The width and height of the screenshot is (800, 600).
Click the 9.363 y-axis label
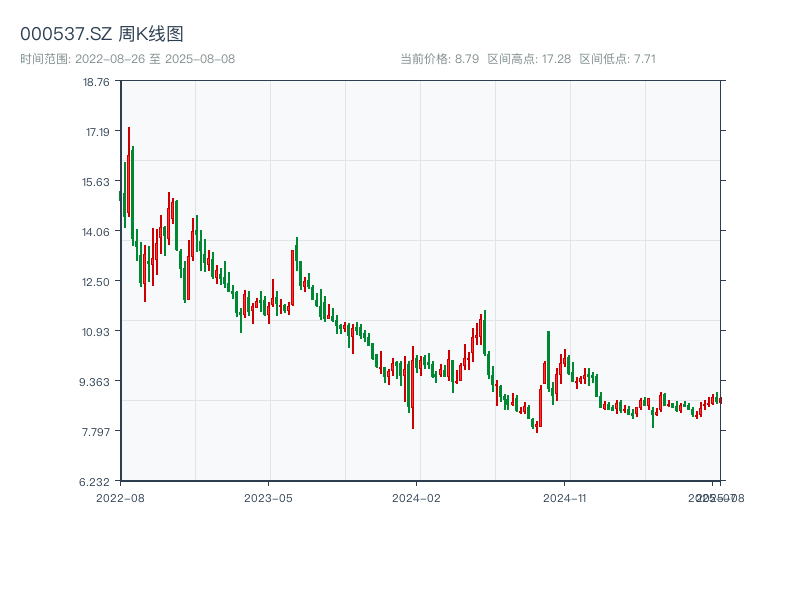click(x=97, y=382)
